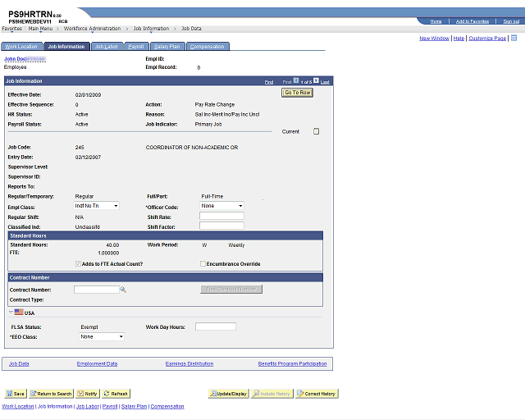Viewport: 525px width, 420px height.
Task: Click Work Location footer link
Action: [x=18, y=406]
